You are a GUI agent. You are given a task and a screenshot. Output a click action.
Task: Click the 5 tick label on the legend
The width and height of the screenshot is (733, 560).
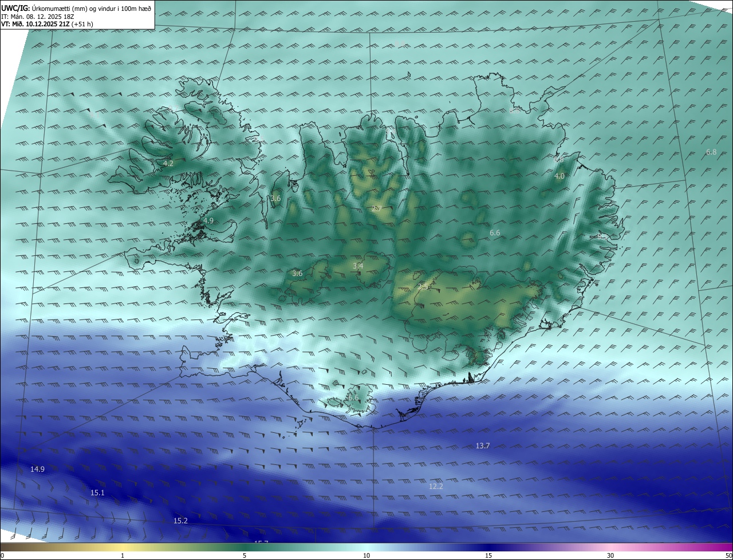pyautogui.click(x=245, y=555)
